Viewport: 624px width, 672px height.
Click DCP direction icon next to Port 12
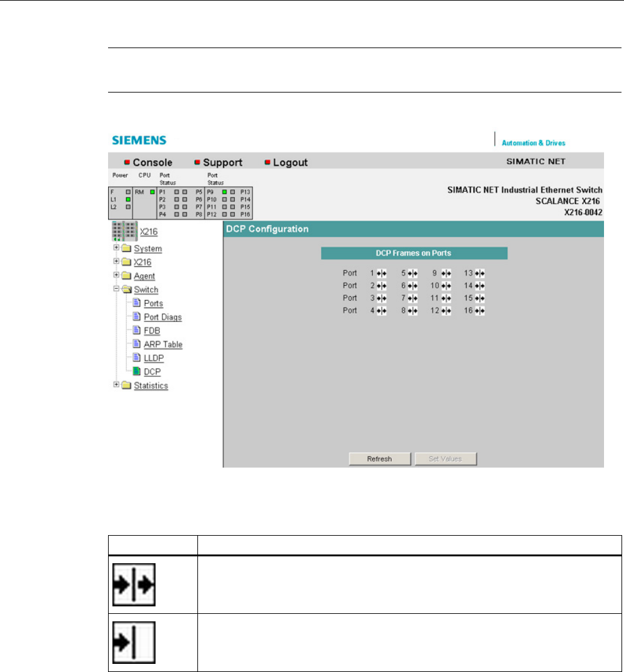click(446, 311)
